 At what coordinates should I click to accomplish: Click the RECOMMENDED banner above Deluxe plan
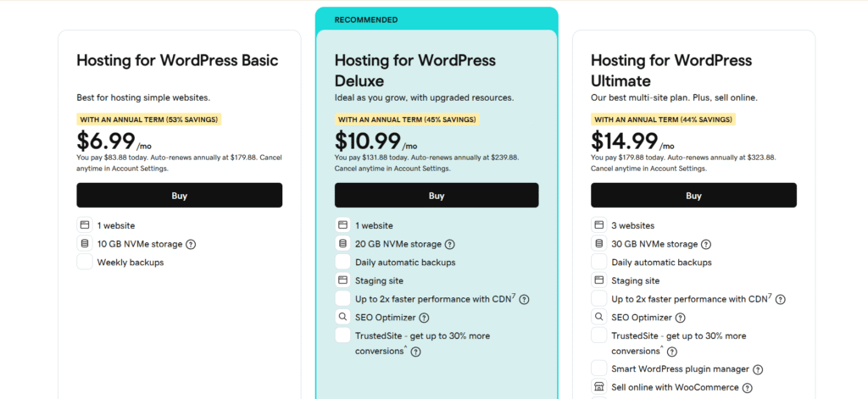point(366,19)
